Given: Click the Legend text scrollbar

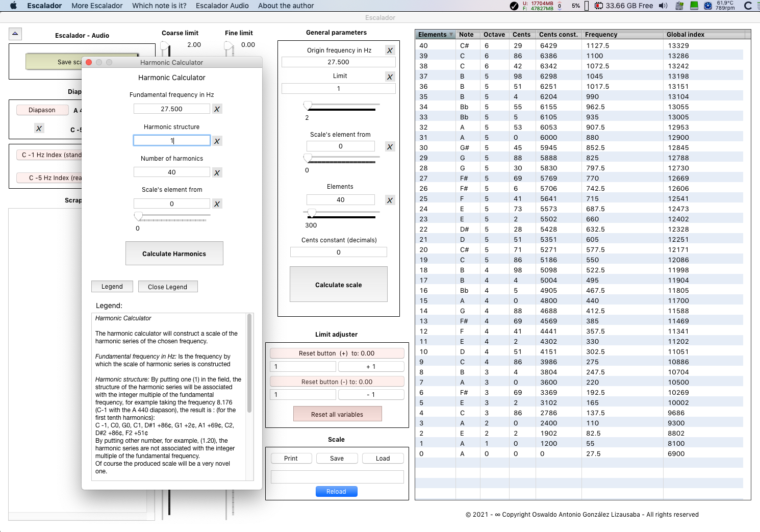Looking at the screenshot, I should tap(249, 362).
